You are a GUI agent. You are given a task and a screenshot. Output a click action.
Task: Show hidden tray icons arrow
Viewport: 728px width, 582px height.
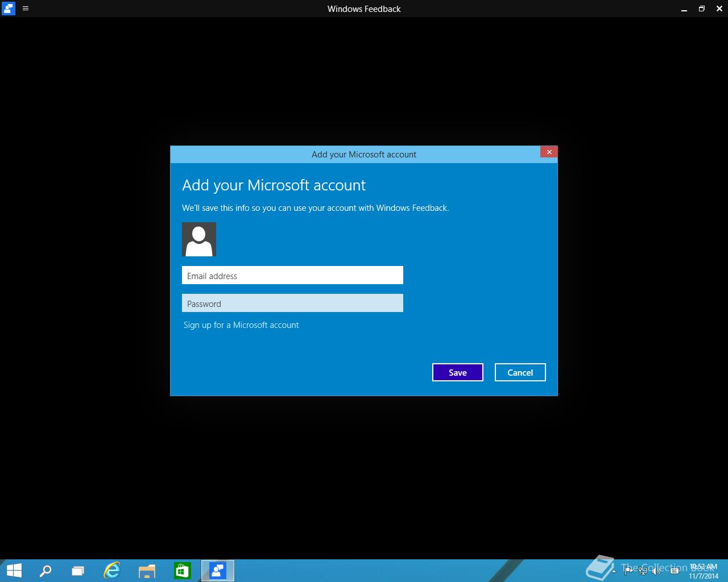click(x=614, y=571)
